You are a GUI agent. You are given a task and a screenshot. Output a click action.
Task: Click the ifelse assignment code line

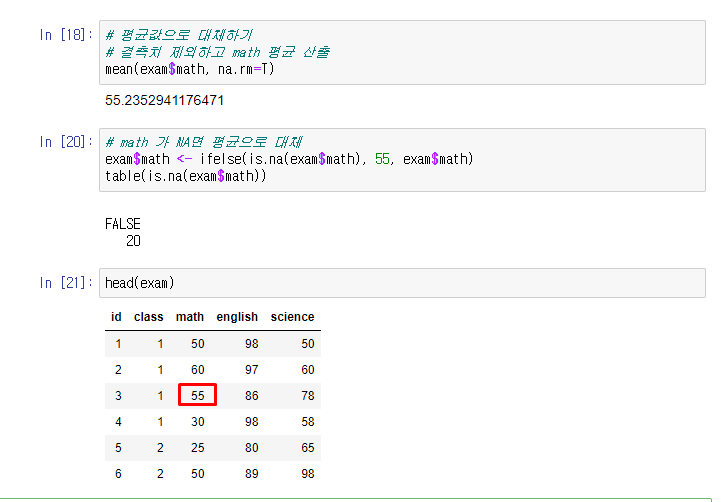[289, 159]
